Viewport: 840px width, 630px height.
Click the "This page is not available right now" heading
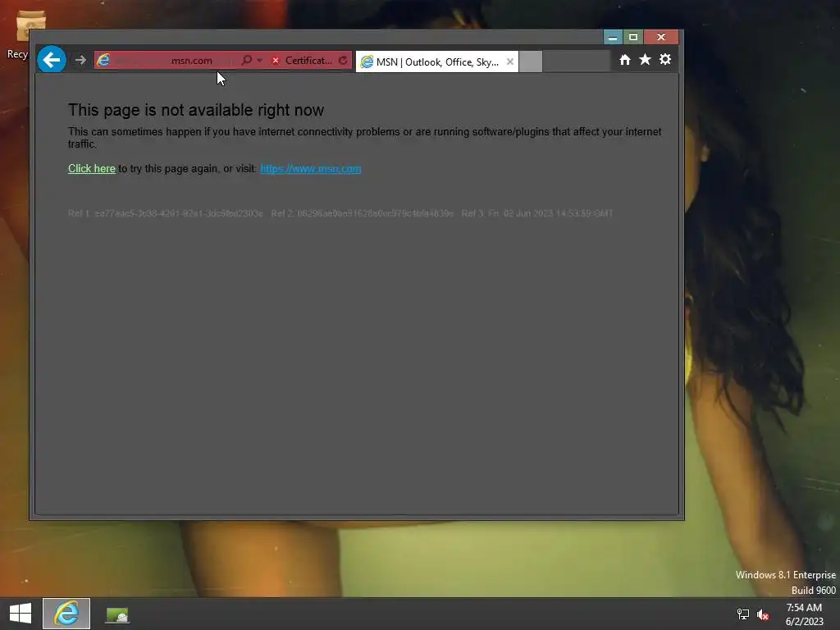(196, 110)
